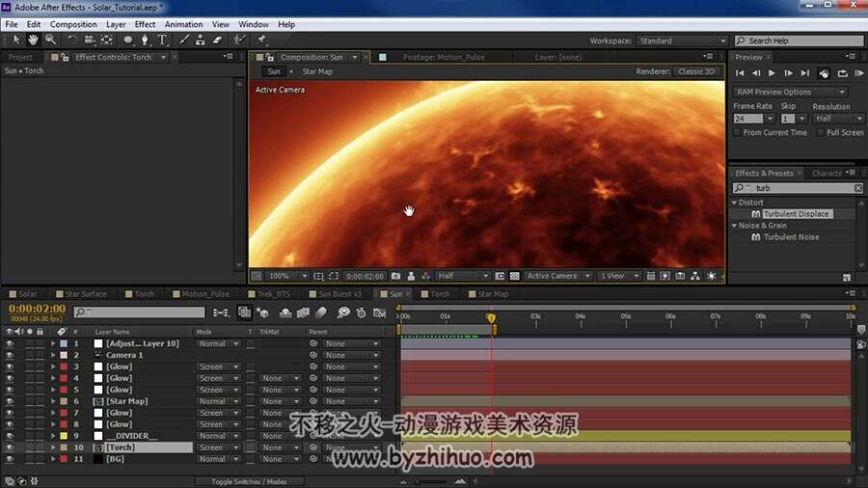Hide the Camera 1 layer

(10, 355)
